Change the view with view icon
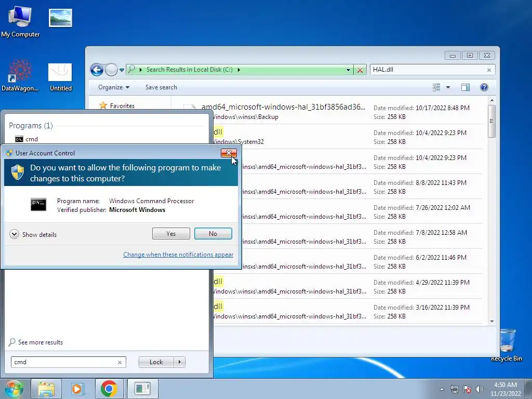This screenshot has height=399, width=532. click(x=436, y=87)
